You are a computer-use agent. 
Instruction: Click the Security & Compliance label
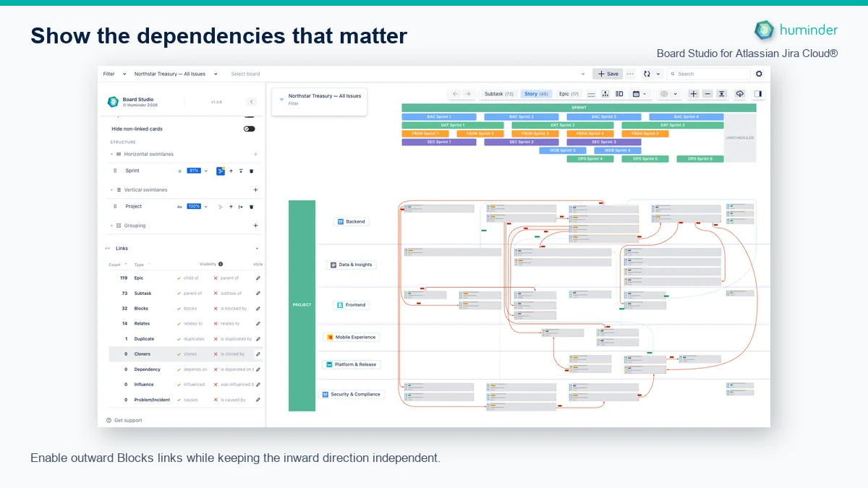pyautogui.click(x=352, y=395)
